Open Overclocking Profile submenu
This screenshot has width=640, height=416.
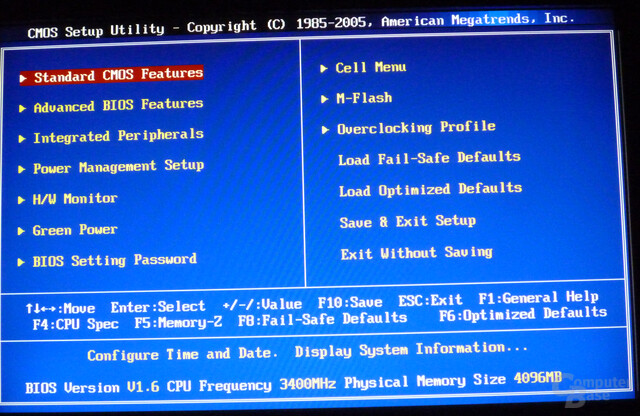click(416, 127)
